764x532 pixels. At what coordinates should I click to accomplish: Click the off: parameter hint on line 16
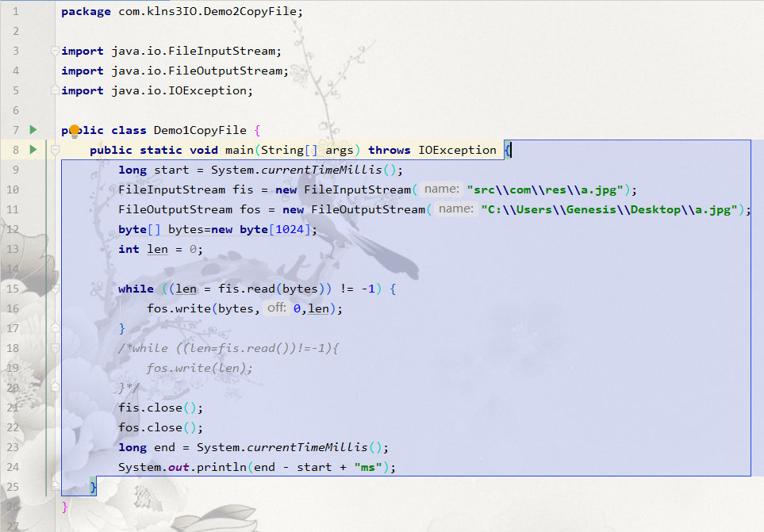(277, 308)
